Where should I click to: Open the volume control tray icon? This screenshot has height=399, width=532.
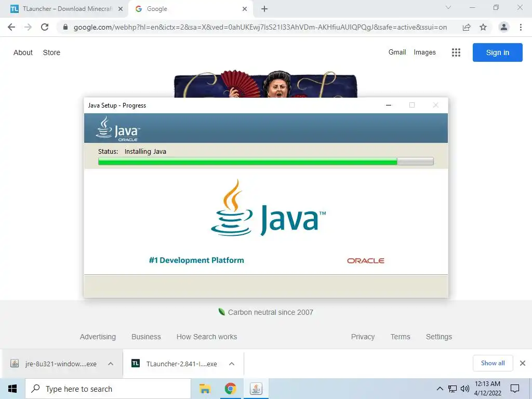pos(465,389)
